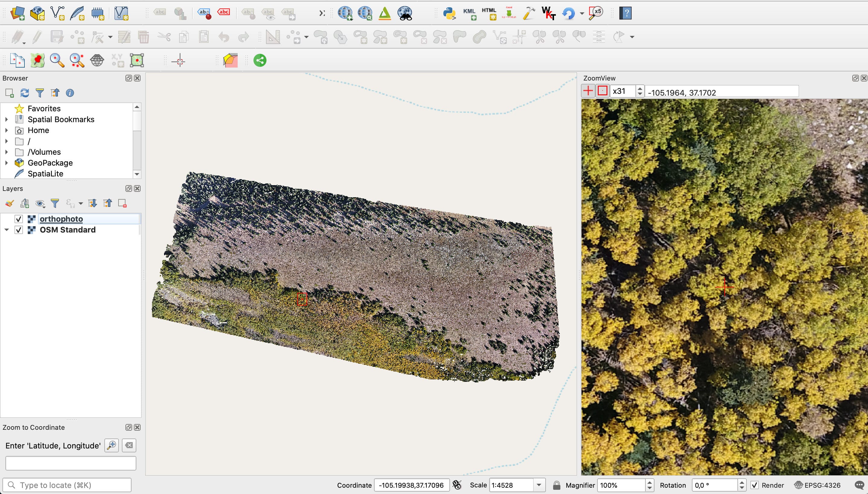This screenshot has width=868, height=494.
Task: Open the Python console
Action: click(449, 13)
